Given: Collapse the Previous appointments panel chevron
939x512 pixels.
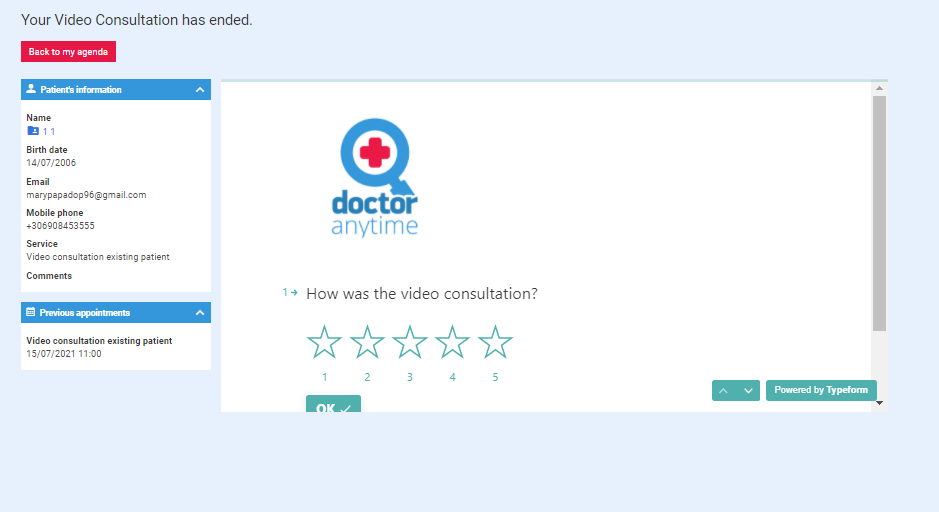Looking at the screenshot, I should coord(200,313).
